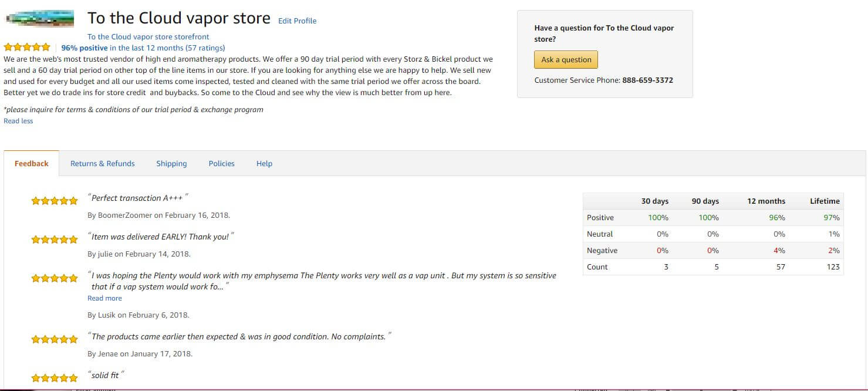Switch to Returns & Refunds tab
The image size is (868, 391).
point(102,164)
